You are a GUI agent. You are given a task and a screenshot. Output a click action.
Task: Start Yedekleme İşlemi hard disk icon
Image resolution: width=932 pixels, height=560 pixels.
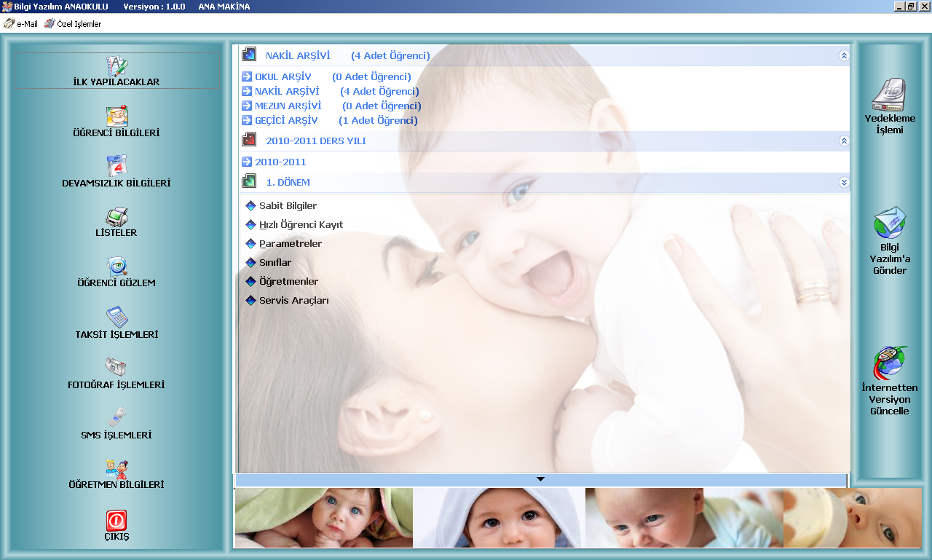click(890, 95)
